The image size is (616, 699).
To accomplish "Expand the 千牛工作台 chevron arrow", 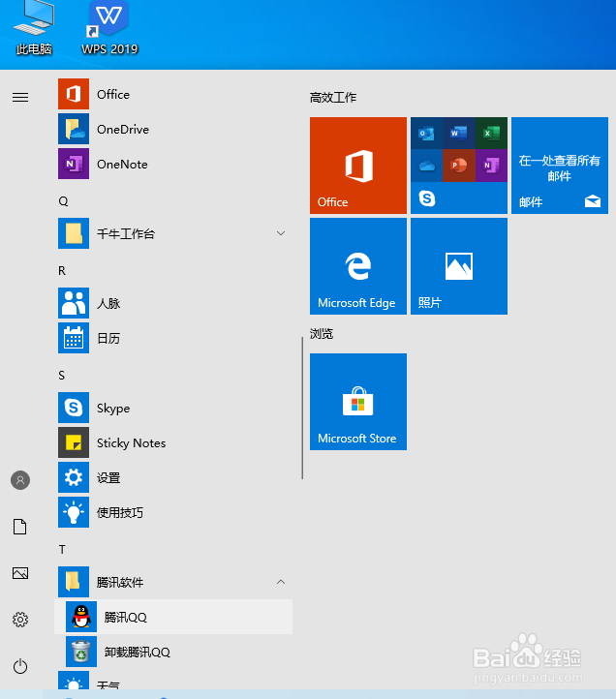I will pyautogui.click(x=281, y=233).
